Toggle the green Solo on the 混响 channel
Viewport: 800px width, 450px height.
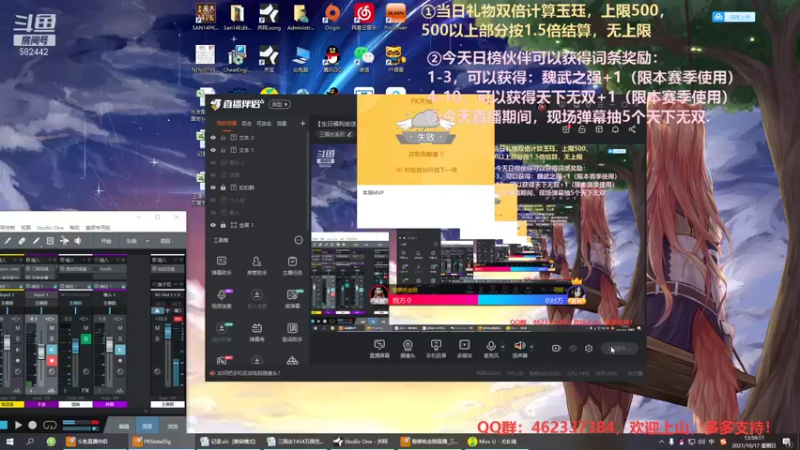(86, 339)
